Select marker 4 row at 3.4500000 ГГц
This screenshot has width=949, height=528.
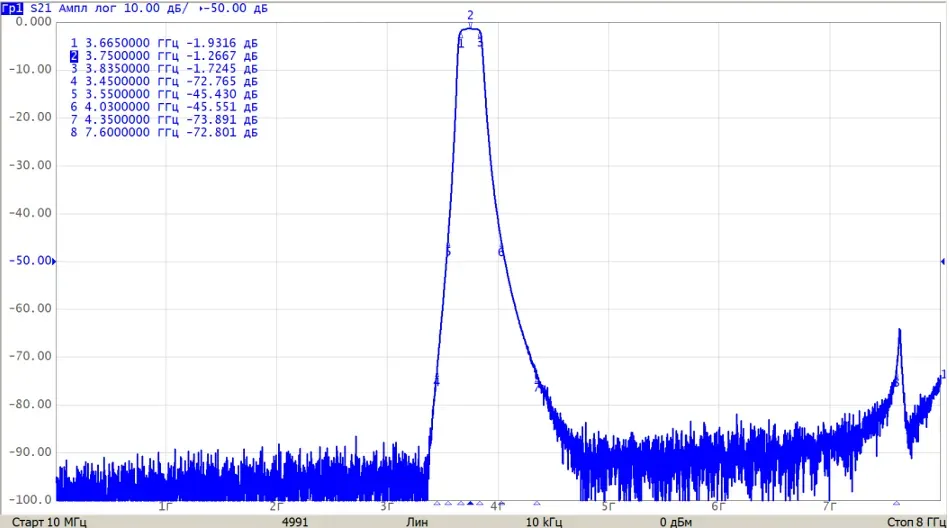point(164,82)
